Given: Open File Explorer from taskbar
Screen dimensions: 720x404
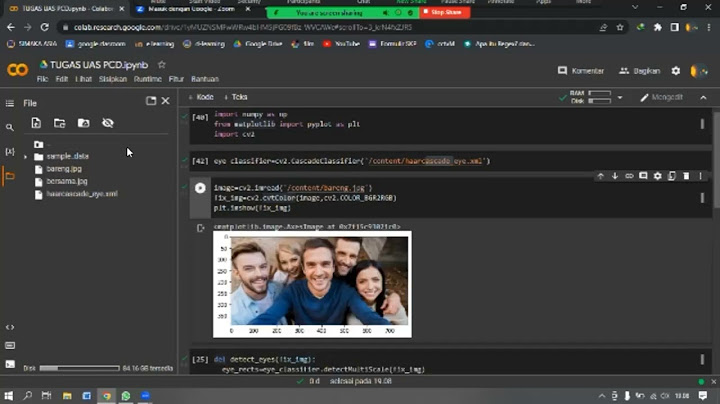Looking at the screenshot, I should 67,396.
